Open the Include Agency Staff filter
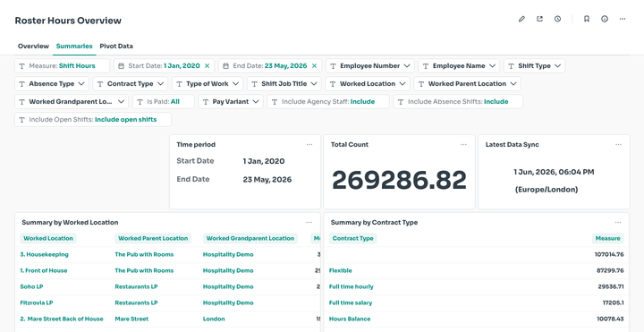Image resolution: width=644 pixels, height=332 pixels. [x=328, y=101]
